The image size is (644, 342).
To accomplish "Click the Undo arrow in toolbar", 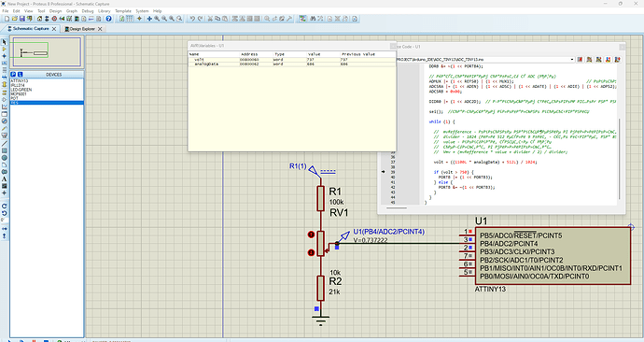I will click(192, 19).
